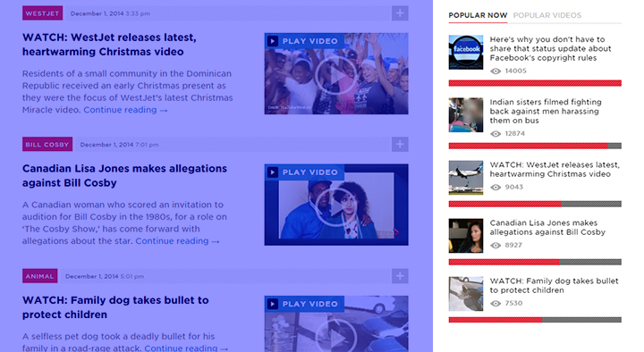Switch to the Popular Videos tab
The image size is (644, 352).
[547, 15]
